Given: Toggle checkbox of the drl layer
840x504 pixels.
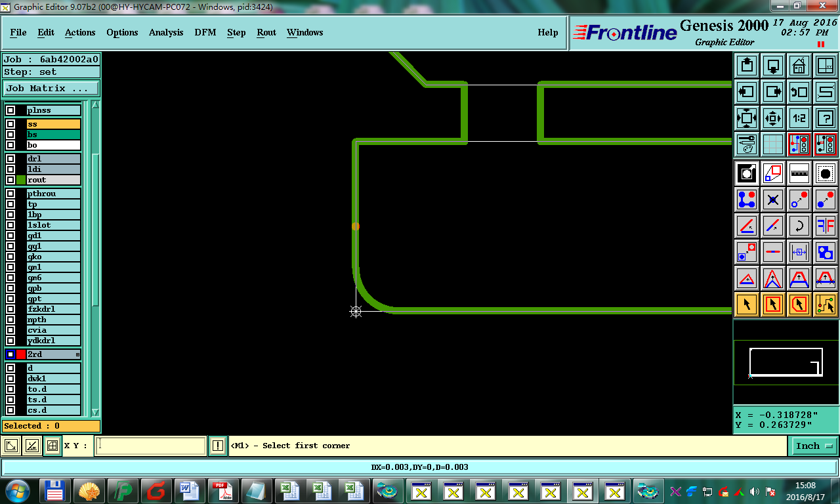Looking at the screenshot, I should [10, 159].
